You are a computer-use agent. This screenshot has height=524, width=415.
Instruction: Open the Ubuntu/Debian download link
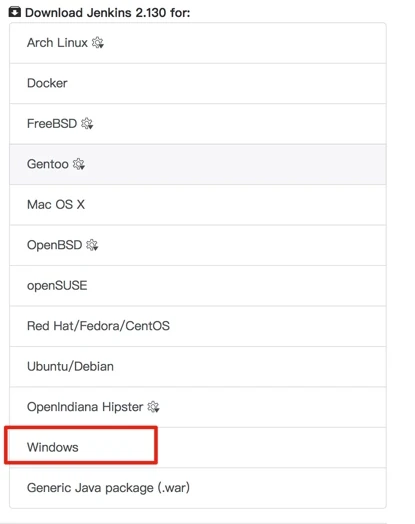(198, 367)
